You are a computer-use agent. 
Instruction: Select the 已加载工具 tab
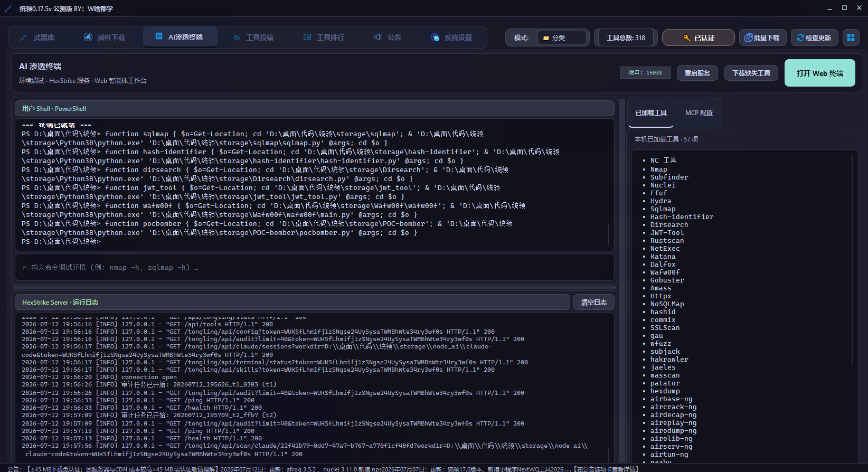(x=650, y=113)
